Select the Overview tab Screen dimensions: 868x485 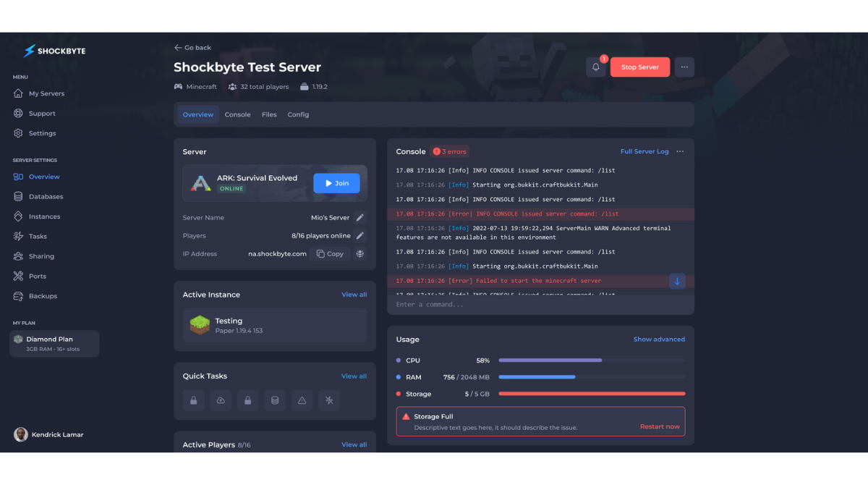(198, 114)
